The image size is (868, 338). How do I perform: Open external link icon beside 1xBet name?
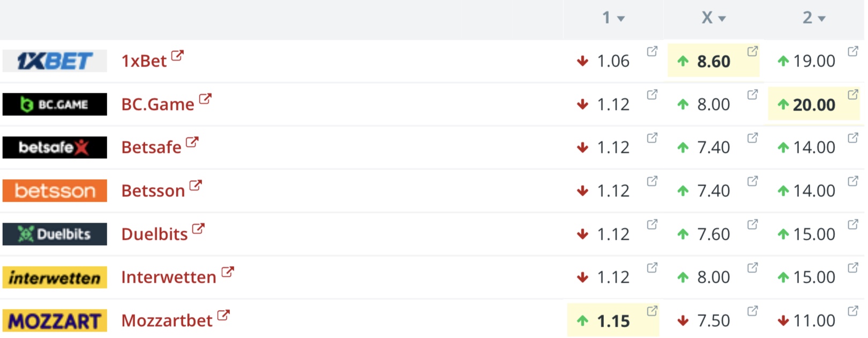(x=177, y=55)
